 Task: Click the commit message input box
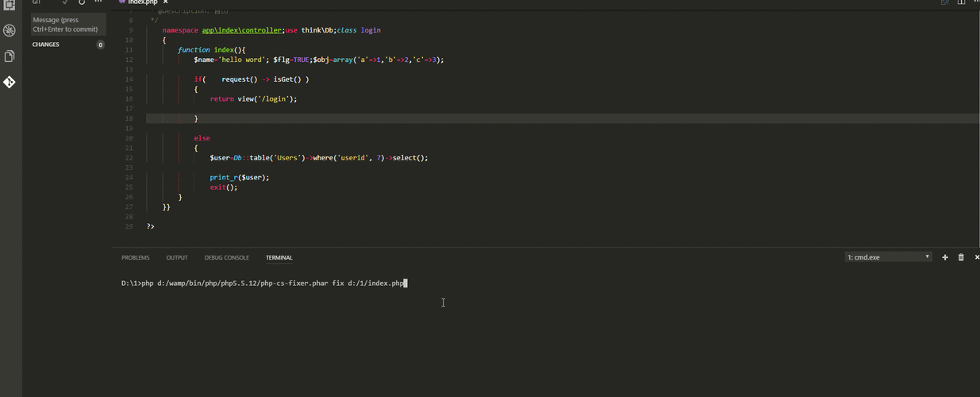(x=67, y=25)
